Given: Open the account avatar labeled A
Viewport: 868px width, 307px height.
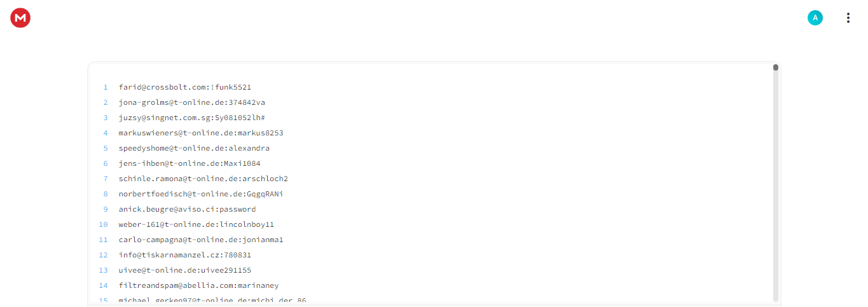Looking at the screenshot, I should [815, 18].
